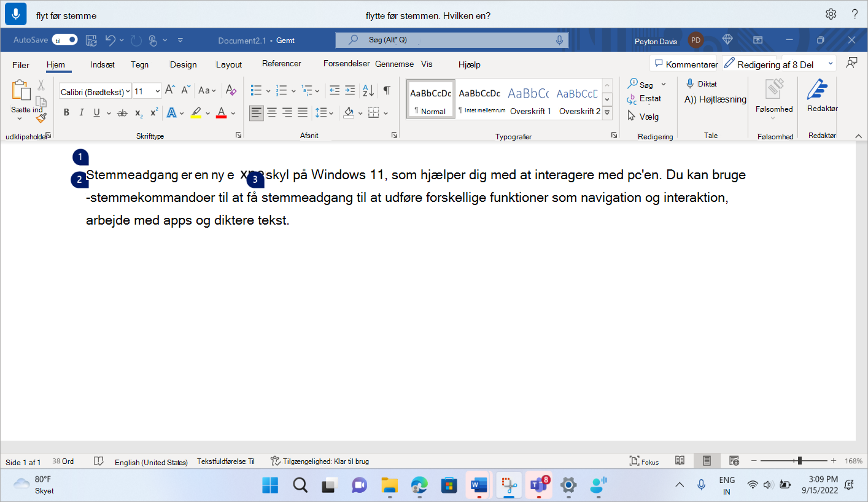The width and height of the screenshot is (868, 502).
Task: Select the Normal style
Action: [x=431, y=99]
